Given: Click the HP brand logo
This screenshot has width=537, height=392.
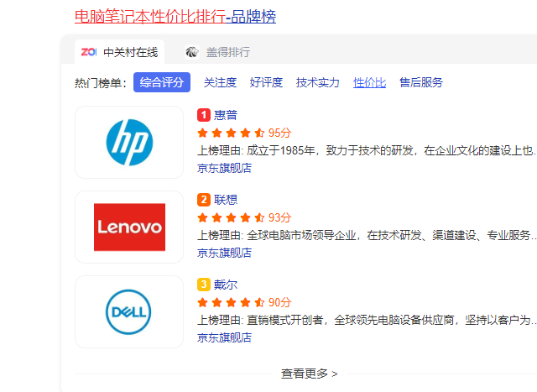Looking at the screenshot, I should (129, 142).
